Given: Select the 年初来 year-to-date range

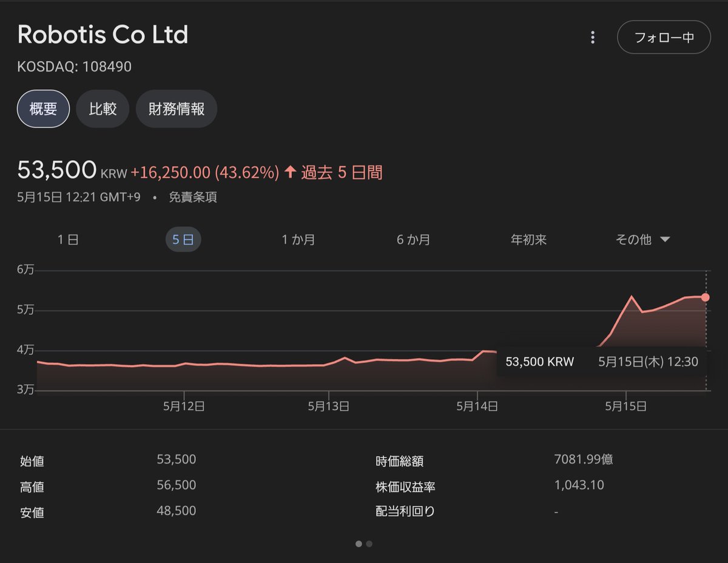Looking at the screenshot, I should 529,240.
